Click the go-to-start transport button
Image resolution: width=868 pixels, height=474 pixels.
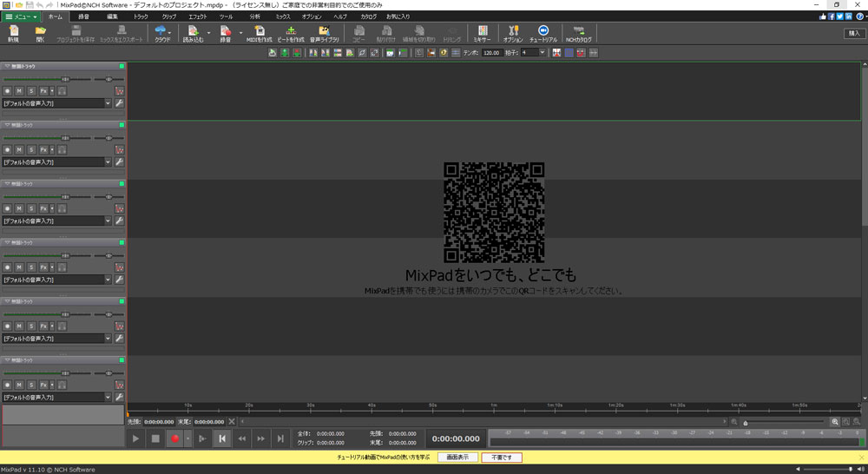coord(222,438)
